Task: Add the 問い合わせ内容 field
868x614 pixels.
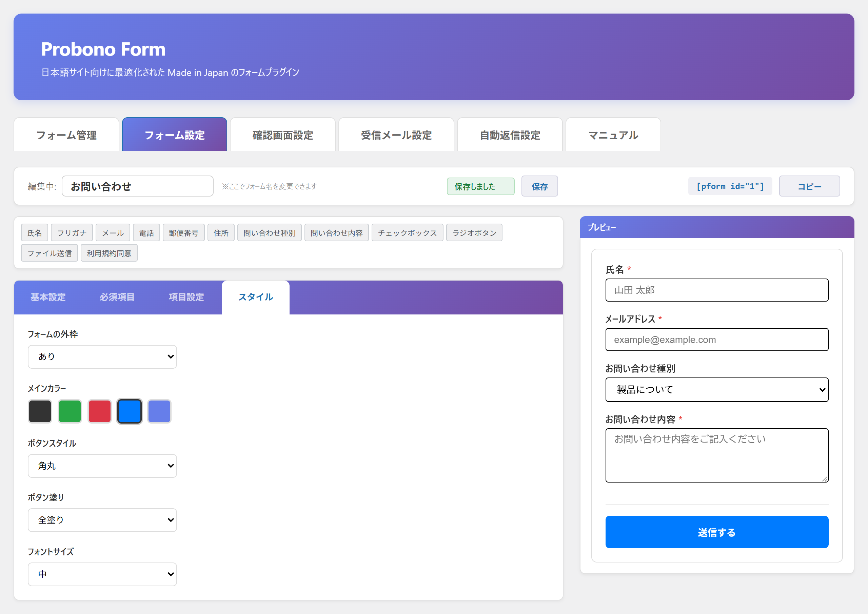Action: click(x=337, y=233)
